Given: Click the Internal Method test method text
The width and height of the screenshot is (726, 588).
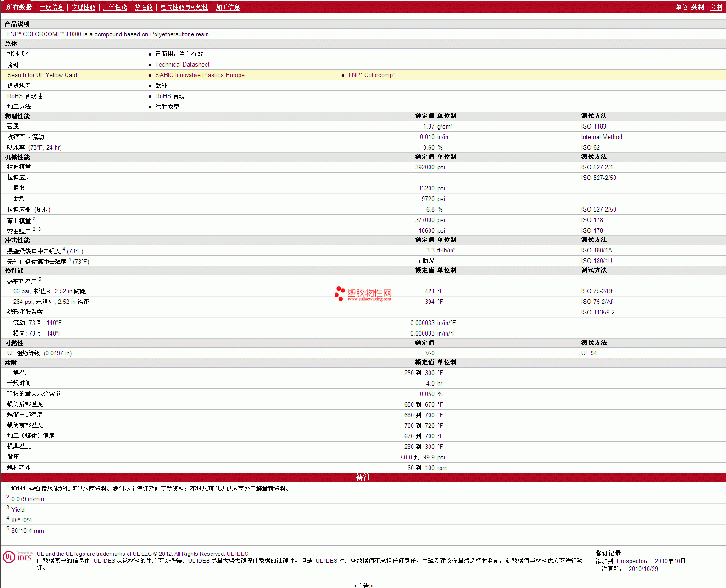Looking at the screenshot, I should tap(602, 137).
